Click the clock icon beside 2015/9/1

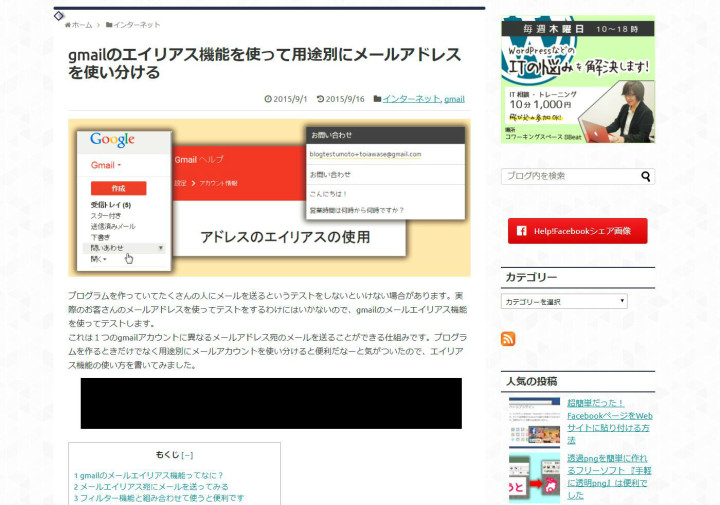point(268,99)
